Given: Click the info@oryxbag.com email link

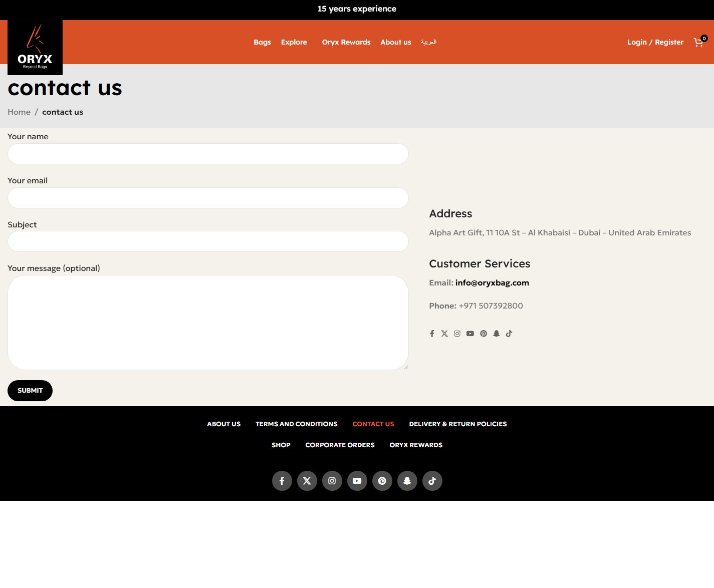Looking at the screenshot, I should click(492, 283).
